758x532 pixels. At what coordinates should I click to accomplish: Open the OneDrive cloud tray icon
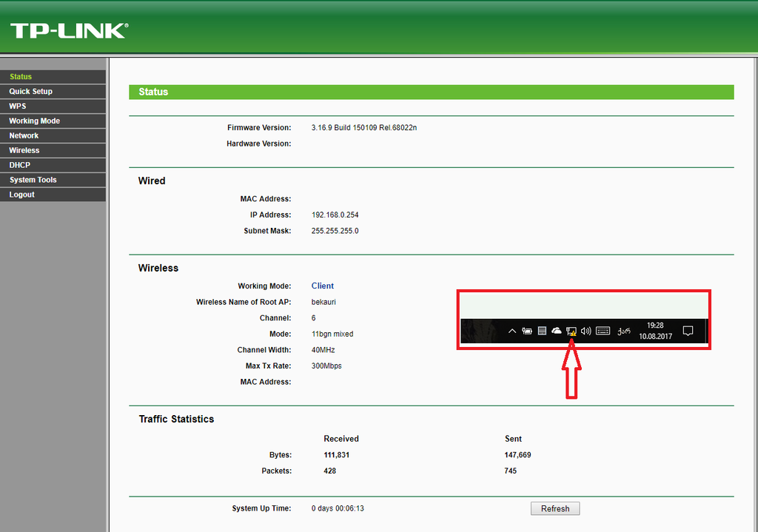point(557,331)
